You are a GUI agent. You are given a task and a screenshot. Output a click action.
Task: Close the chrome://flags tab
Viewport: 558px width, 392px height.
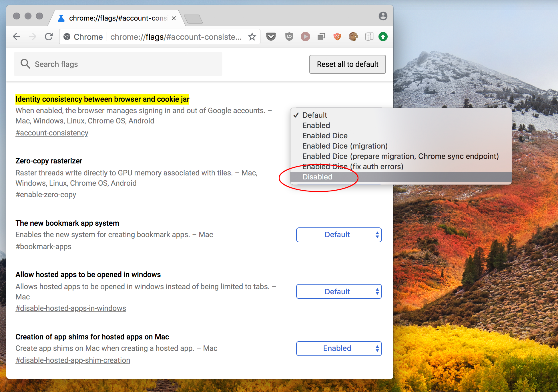pos(174,18)
